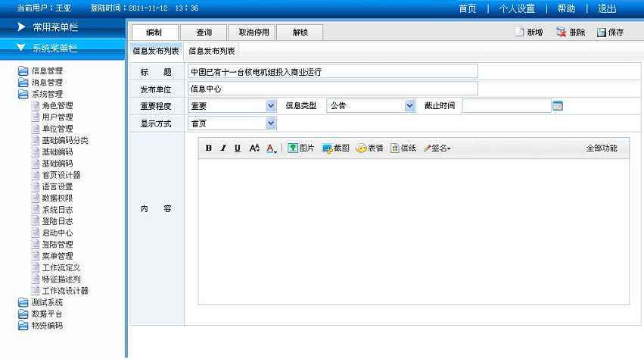This screenshot has height=359, width=644.
Task: Open the font color picker
Action: 272,148
